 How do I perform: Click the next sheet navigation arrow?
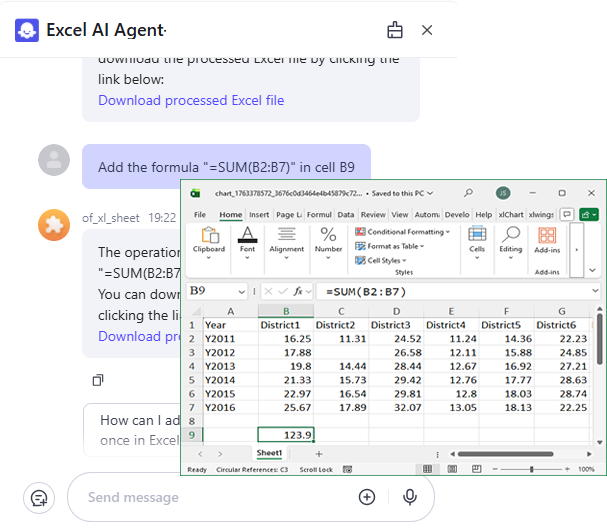(220, 454)
